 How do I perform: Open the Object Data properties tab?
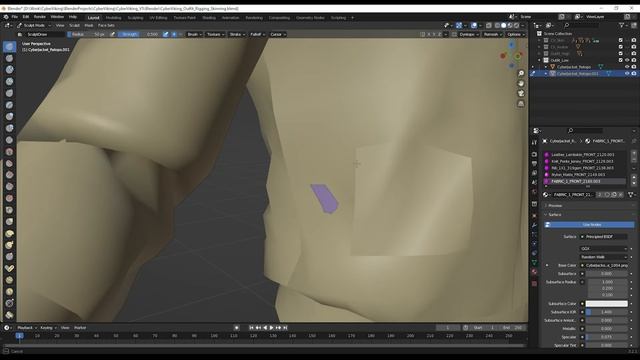[534, 263]
